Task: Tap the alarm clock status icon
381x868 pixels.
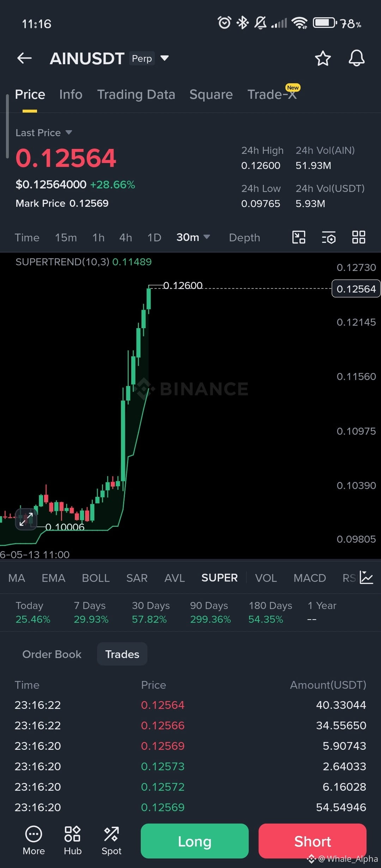Action: click(224, 23)
